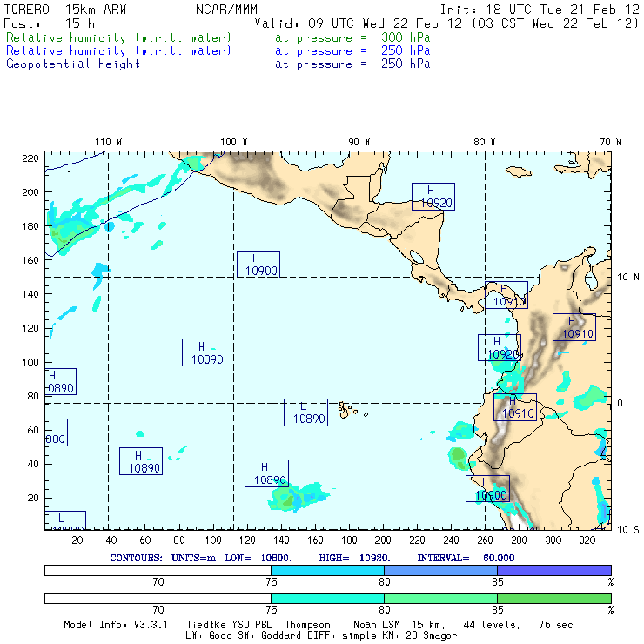Click the '10 N' latitude label
The image size is (644, 644).
coord(628,278)
